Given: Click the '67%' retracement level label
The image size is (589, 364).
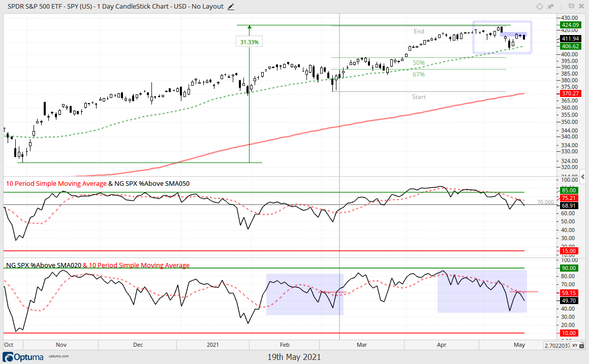Looking at the screenshot, I should pyautogui.click(x=418, y=74).
